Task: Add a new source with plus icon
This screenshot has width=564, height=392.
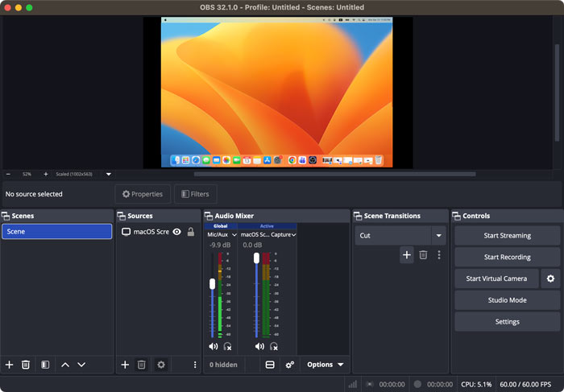Action: pyautogui.click(x=125, y=365)
